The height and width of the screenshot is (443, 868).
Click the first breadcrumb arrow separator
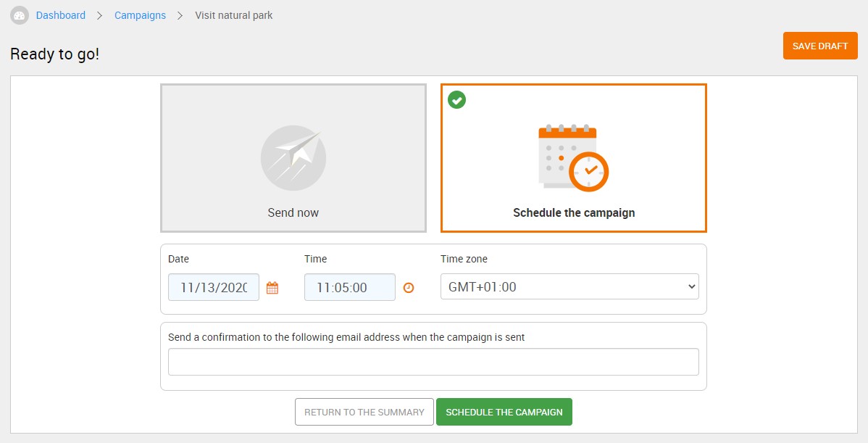pyautogui.click(x=100, y=15)
